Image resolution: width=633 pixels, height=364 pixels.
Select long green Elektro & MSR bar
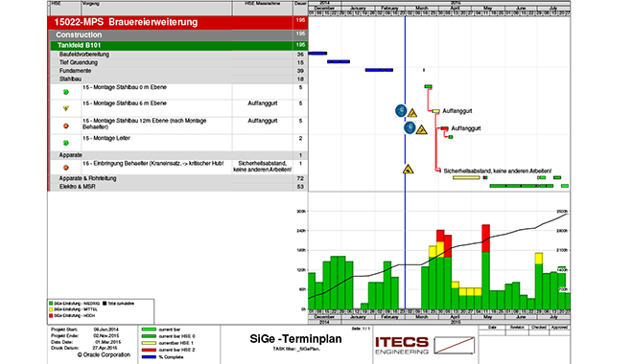[522, 186]
